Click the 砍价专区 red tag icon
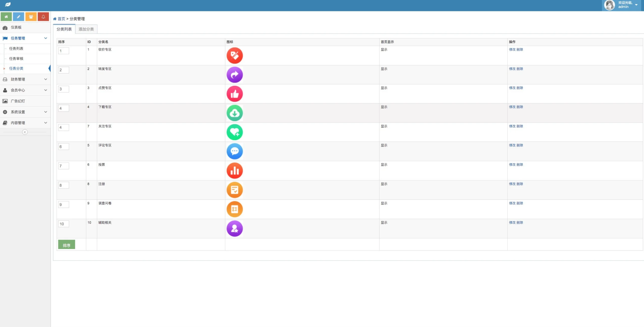This screenshot has height=327, width=644. (x=234, y=55)
